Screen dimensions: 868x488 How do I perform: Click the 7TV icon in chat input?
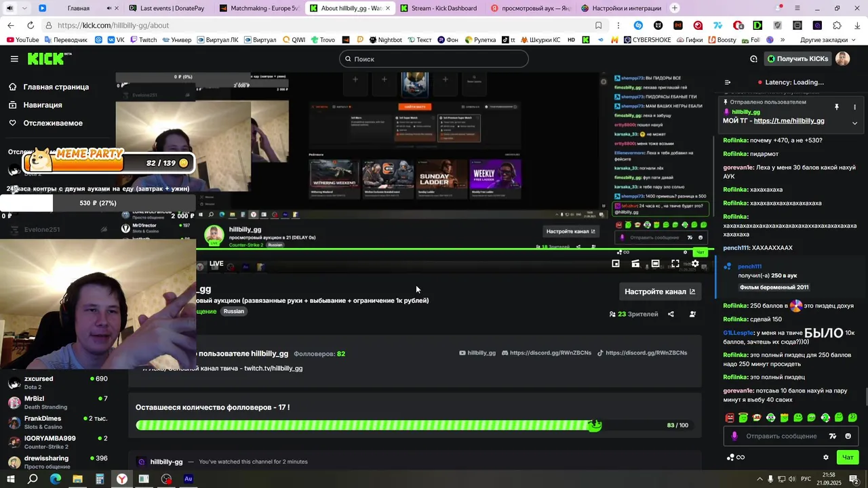point(833,436)
